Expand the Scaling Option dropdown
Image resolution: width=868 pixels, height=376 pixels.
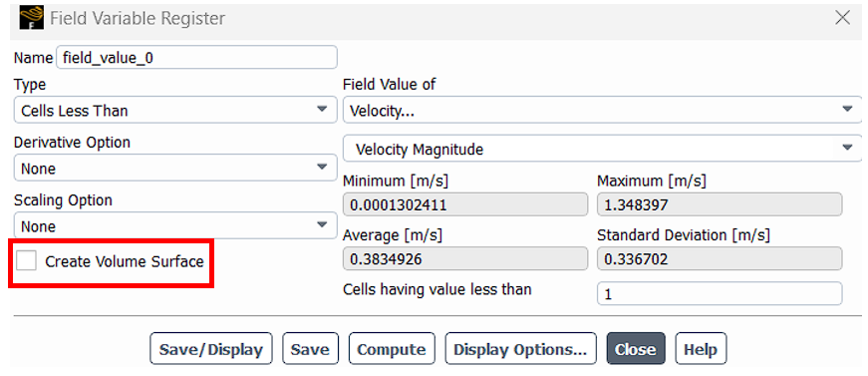(175, 225)
